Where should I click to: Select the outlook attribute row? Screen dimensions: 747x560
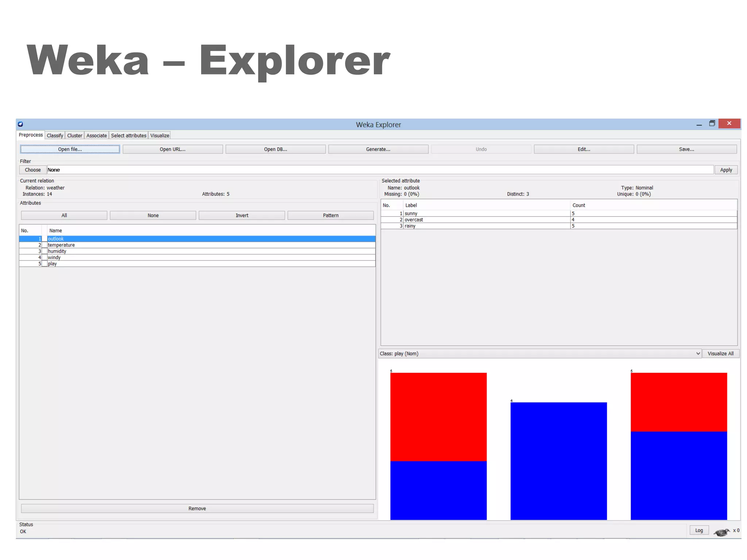point(197,239)
